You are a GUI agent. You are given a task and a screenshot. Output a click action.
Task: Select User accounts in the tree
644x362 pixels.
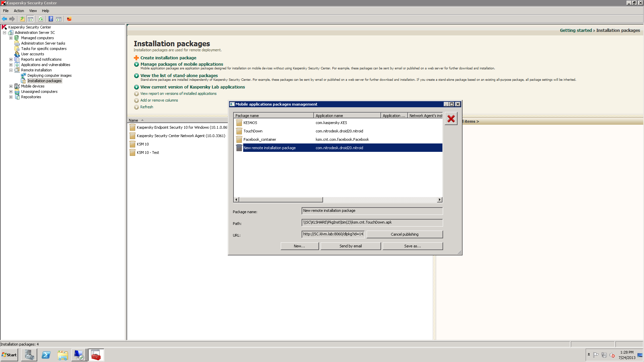pyautogui.click(x=33, y=54)
